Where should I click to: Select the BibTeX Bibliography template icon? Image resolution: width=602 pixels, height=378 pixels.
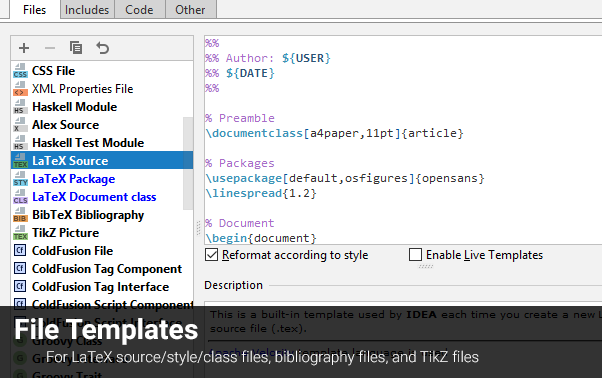(x=20, y=215)
